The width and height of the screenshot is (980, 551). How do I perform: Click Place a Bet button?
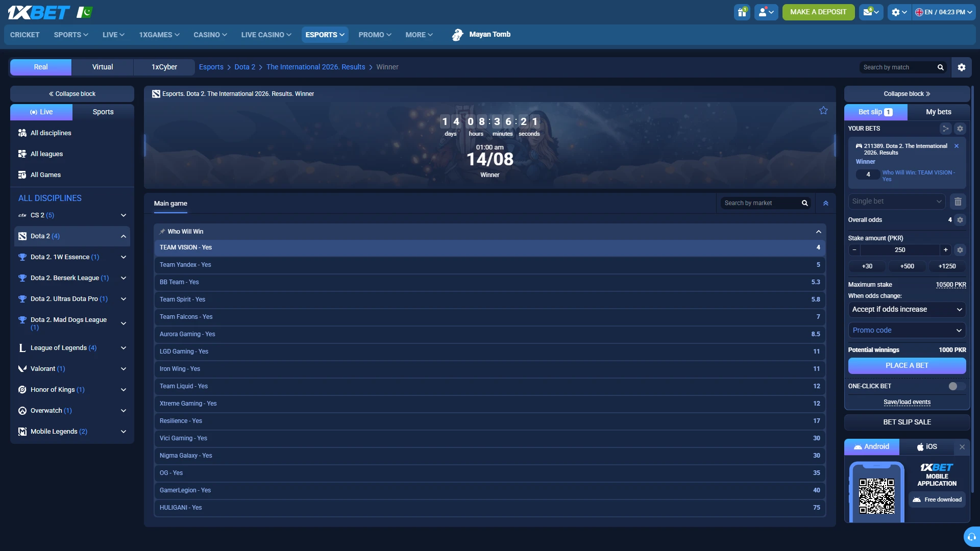pyautogui.click(x=907, y=366)
